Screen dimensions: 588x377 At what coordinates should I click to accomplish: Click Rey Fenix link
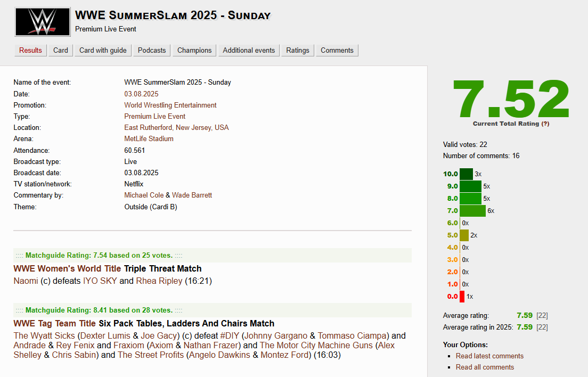(76, 345)
